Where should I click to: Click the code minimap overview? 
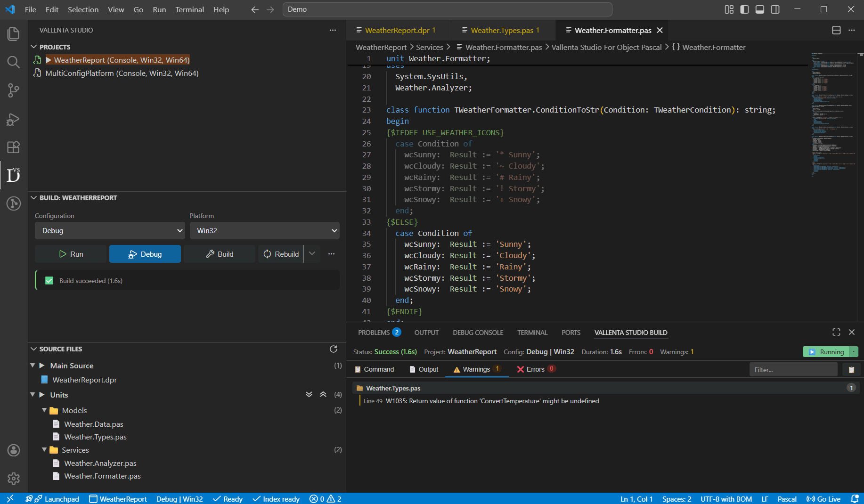(x=833, y=114)
